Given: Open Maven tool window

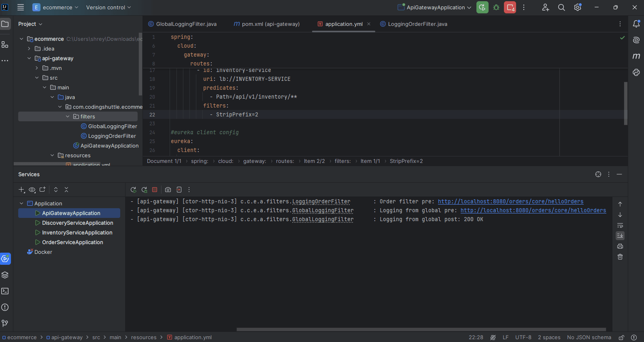Looking at the screenshot, I should coord(636,56).
